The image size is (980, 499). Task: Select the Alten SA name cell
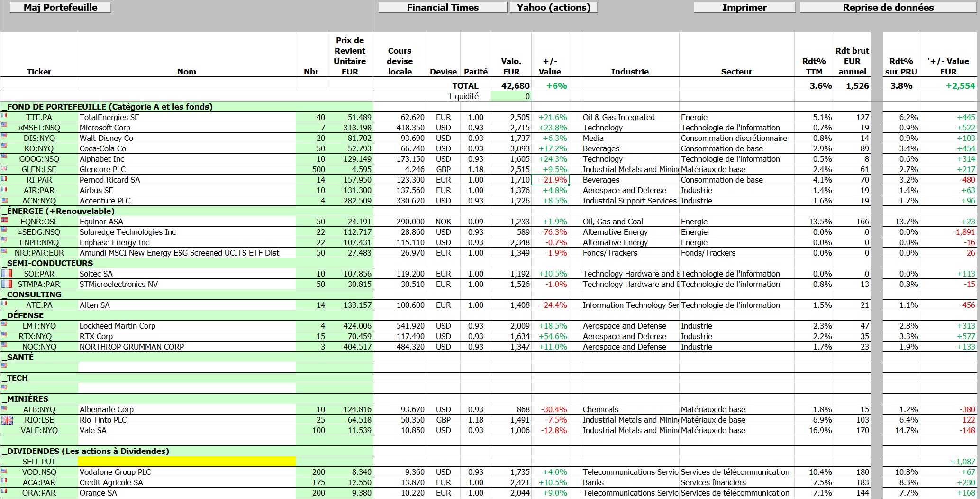coord(187,305)
